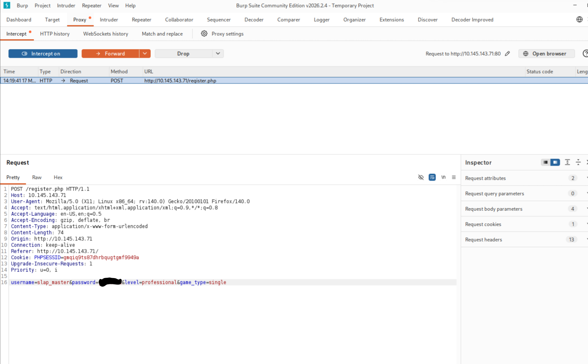Click the Host: 10.145.143.71 line
The height and width of the screenshot is (364, 588).
[x=38, y=195]
